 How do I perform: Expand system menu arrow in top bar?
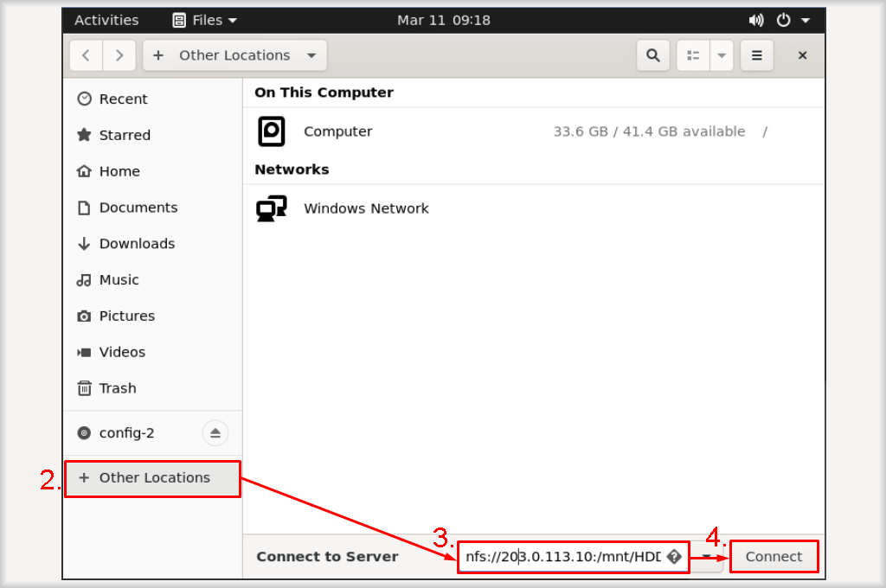coord(806,21)
